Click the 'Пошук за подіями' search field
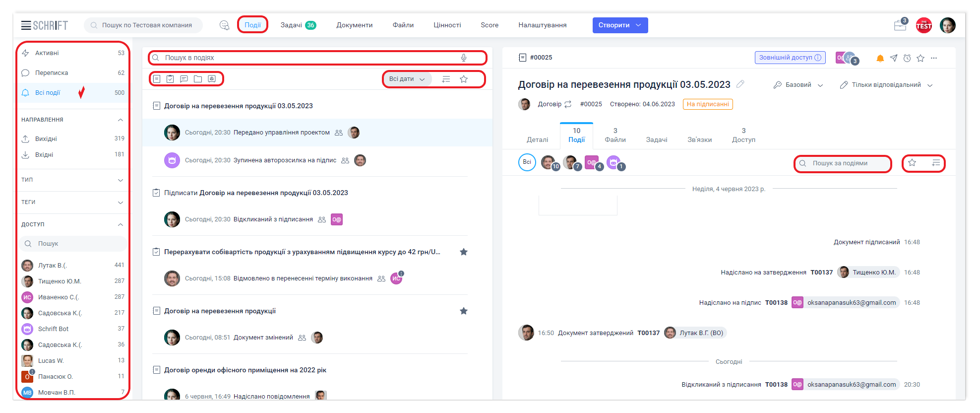This screenshot has height=413, width=980. [846, 163]
